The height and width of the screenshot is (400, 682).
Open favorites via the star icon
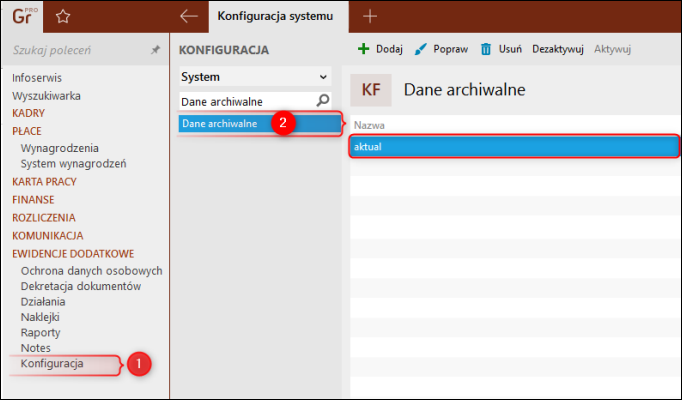[x=63, y=17]
